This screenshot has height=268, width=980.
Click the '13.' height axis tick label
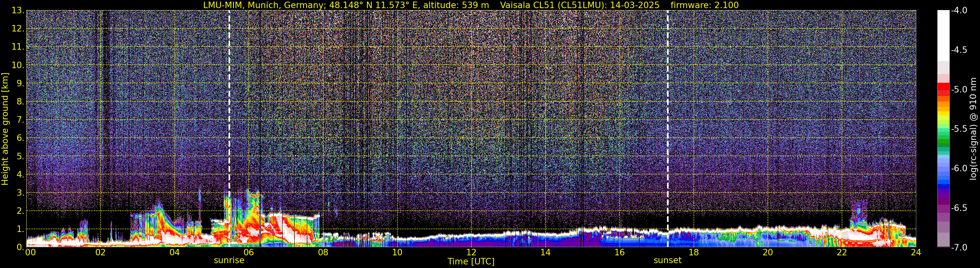(x=18, y=11)
